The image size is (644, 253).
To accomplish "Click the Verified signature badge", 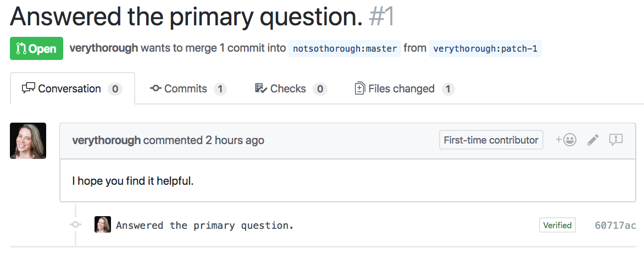I will pyautogui.click(x=557, y=225).
